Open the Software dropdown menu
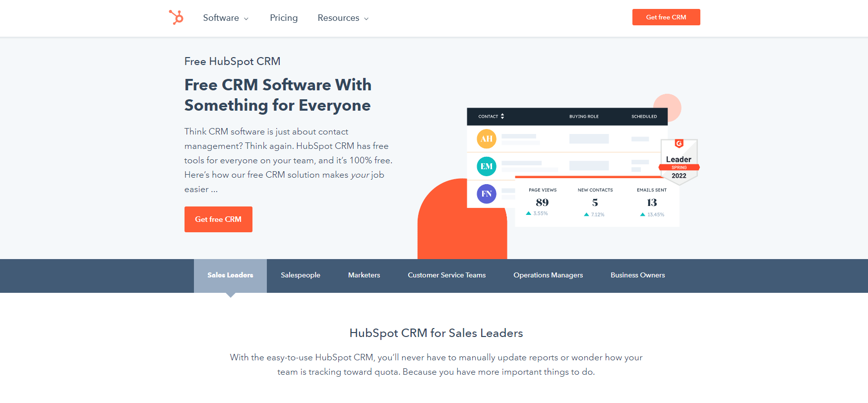Image resolution: width=868 pixels, height=403 pixels. 226,18
